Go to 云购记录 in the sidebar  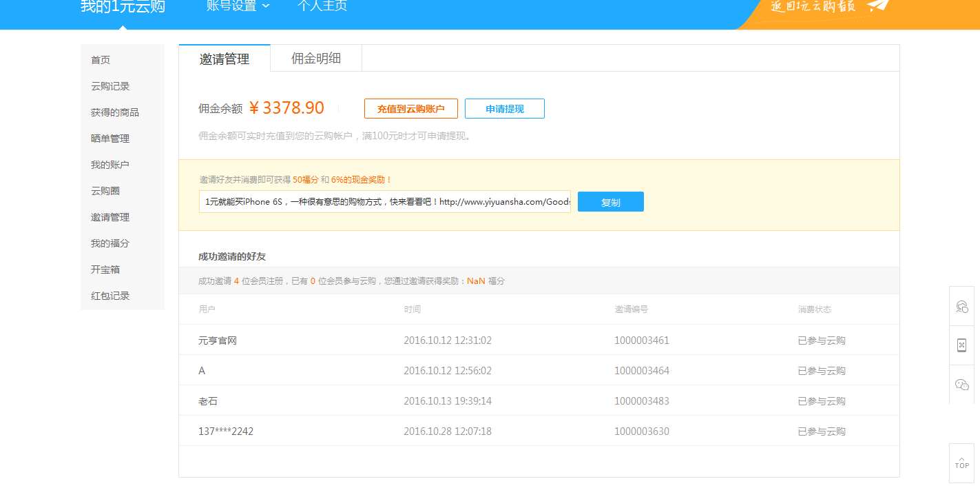[110, 86]
